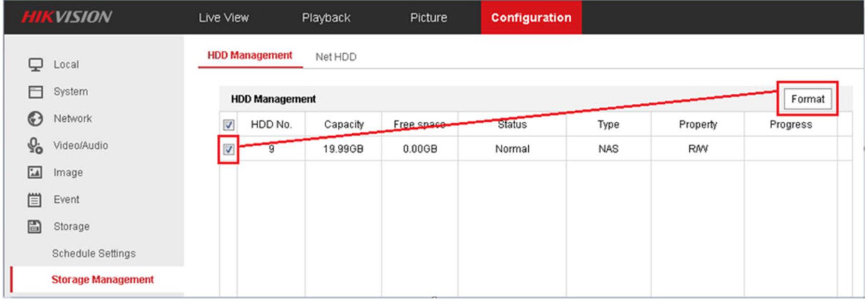Open Schedule Settings under Storage

93,254
